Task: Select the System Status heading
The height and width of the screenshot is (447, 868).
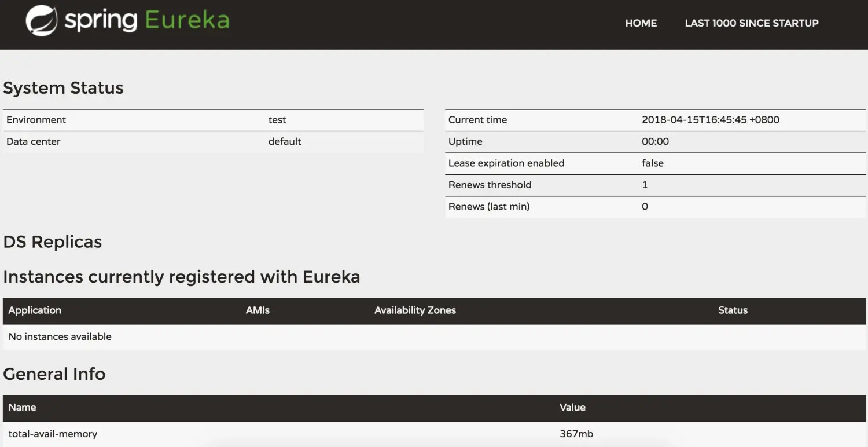Action: [63, 88]
